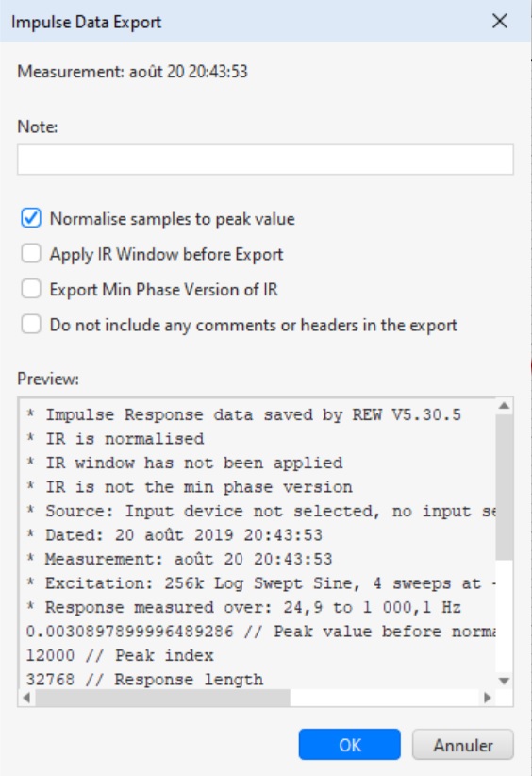The height and width of the screenshot is (776, 532).
Task: Click the preview scroll-right arrow
Action: (x=488, y=698)
